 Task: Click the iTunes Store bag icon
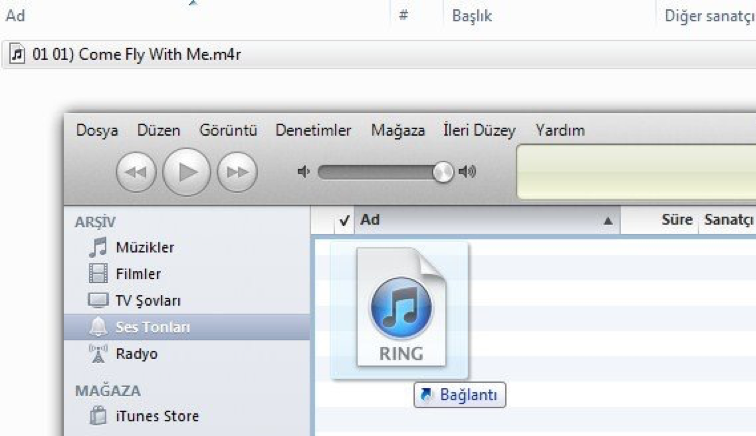click(x=98, y=416)
